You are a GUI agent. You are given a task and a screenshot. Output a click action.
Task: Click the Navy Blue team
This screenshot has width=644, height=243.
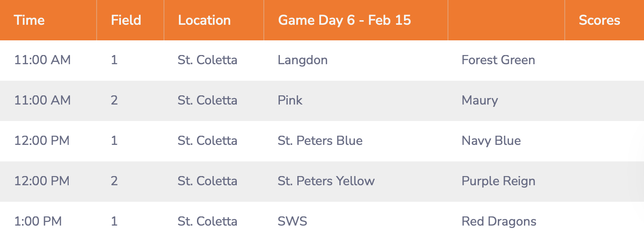pos(491,141)
